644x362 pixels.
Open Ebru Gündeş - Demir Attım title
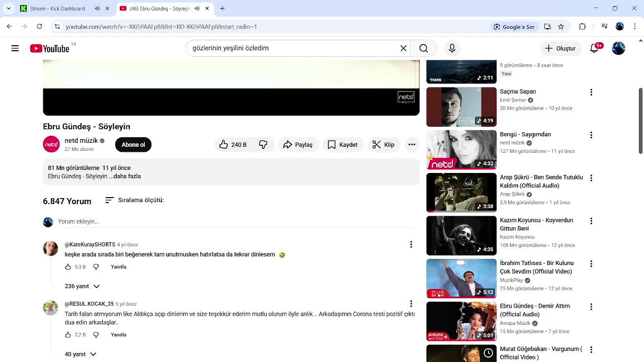(535, 310)
